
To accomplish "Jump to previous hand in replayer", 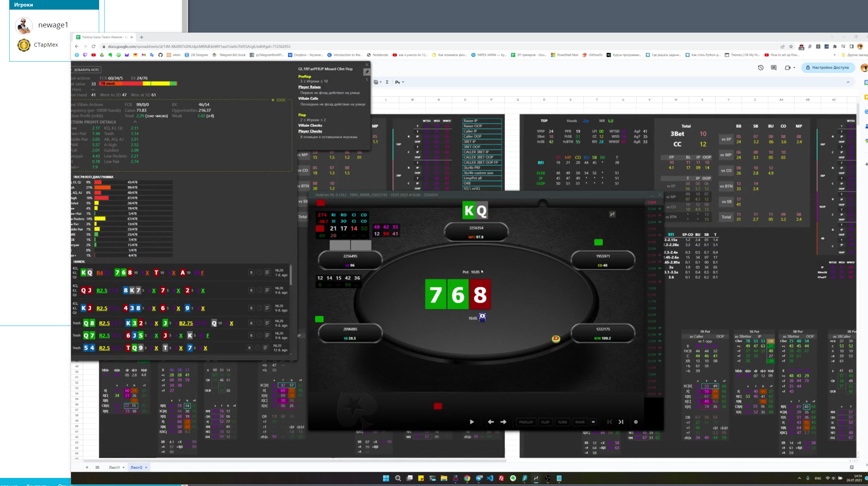I will click(x=610, y=422).
